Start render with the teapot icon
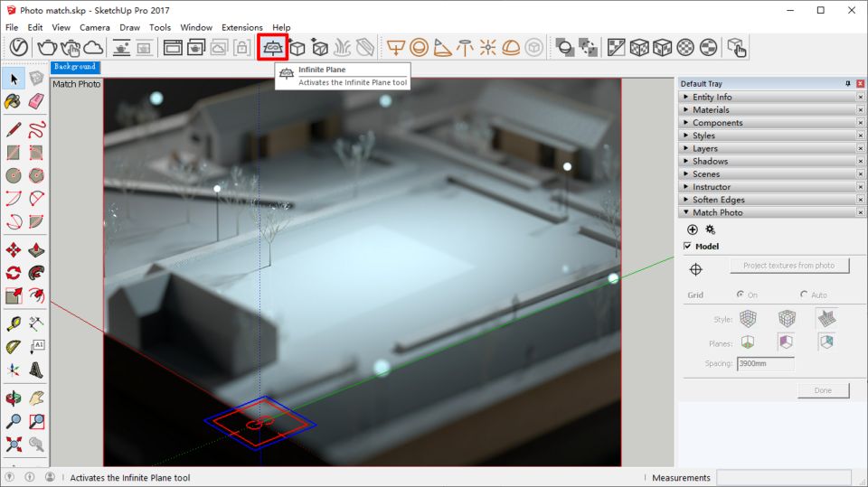868x487 pixels. coord(47,47)
